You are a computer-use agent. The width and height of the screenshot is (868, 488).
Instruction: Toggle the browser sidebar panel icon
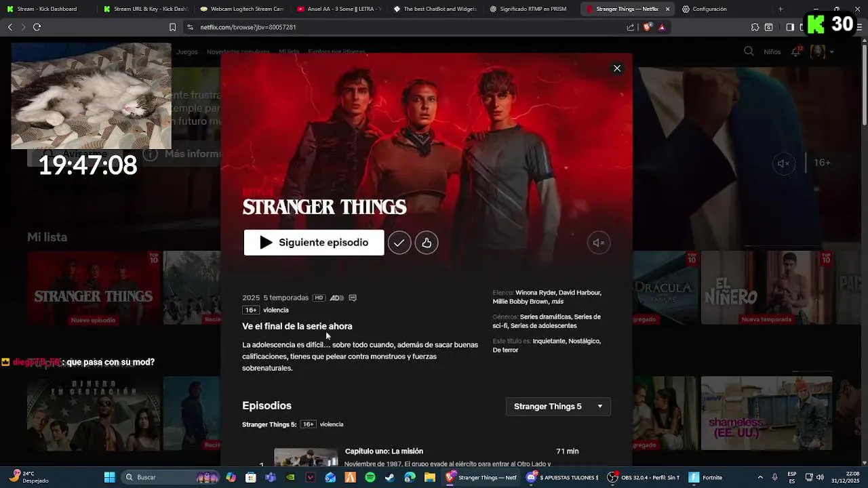(x=790, y=27)
